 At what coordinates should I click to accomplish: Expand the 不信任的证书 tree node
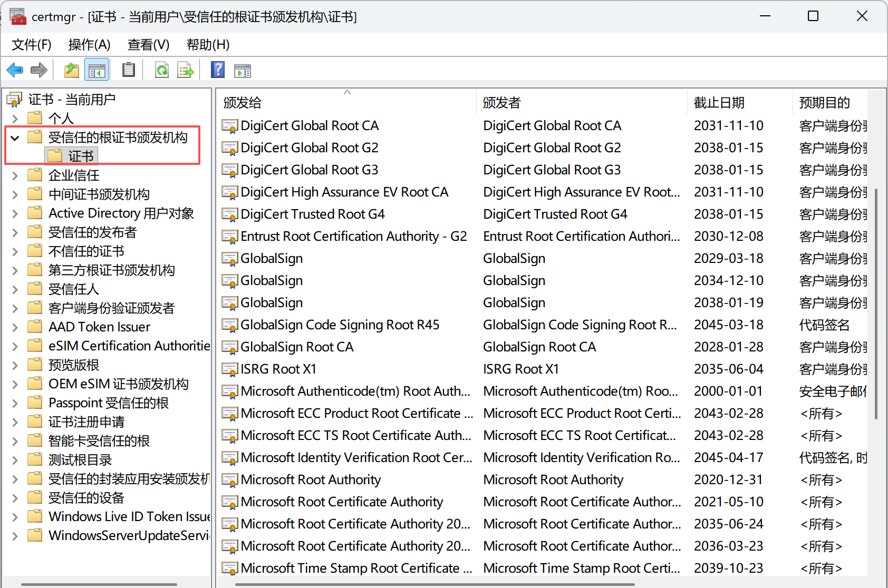pyautogui.click(x=15, y=251)
